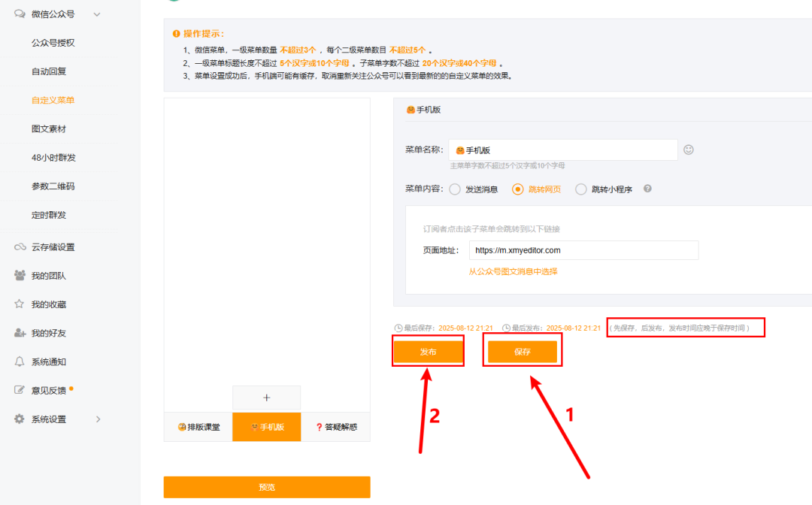This screenshot has height=505, width=812.
Task: Switch to the 排版课堂 menu tab
Action: point(198,427)
